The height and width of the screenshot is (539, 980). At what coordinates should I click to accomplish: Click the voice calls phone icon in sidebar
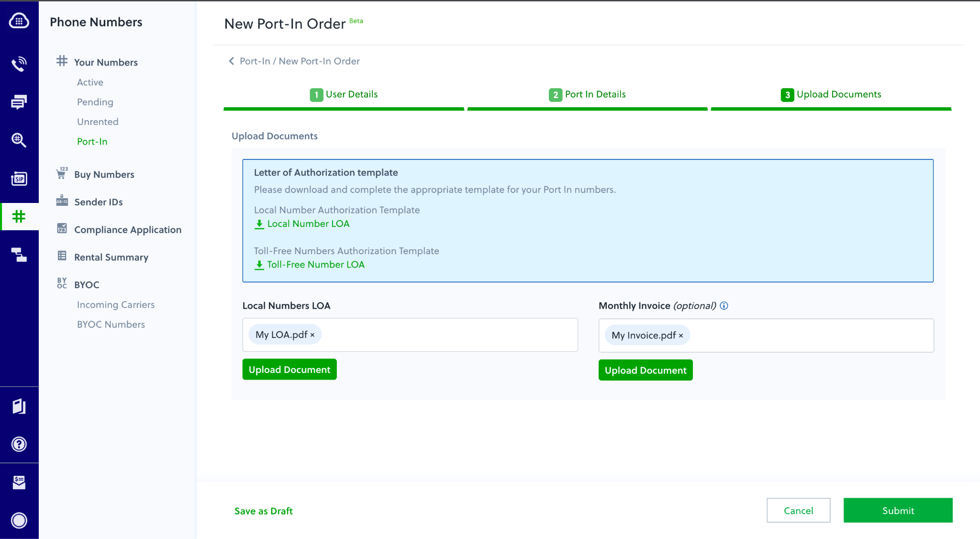pyautogui.click(x=19, y=64)
